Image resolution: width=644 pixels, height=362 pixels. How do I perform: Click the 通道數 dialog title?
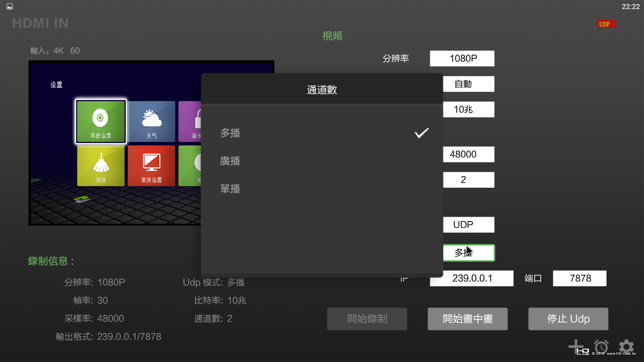click(x=322, y=89)
